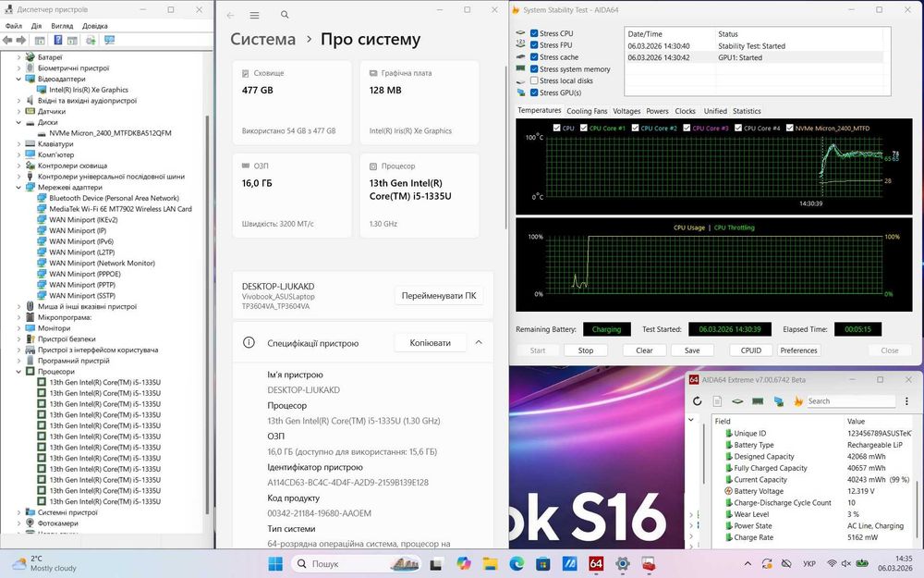
Task: Open the Windows Start menu
Action: tap(275, 564)
